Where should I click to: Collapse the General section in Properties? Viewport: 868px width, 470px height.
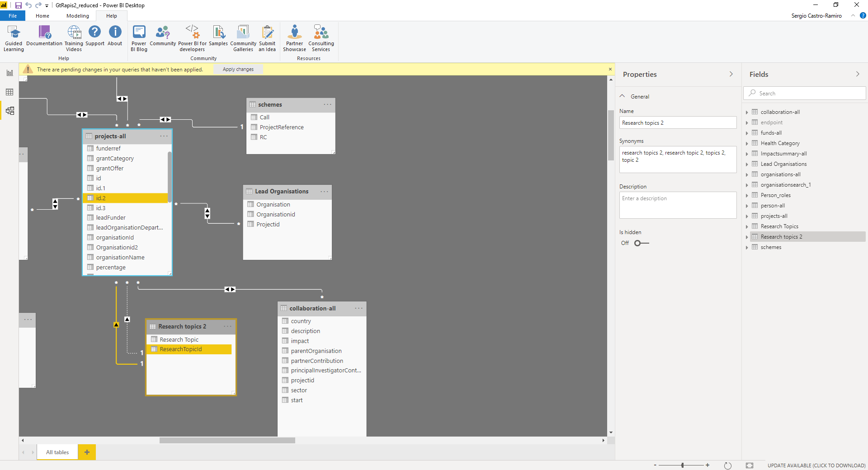pyautogui.click(x=623, y=96)
